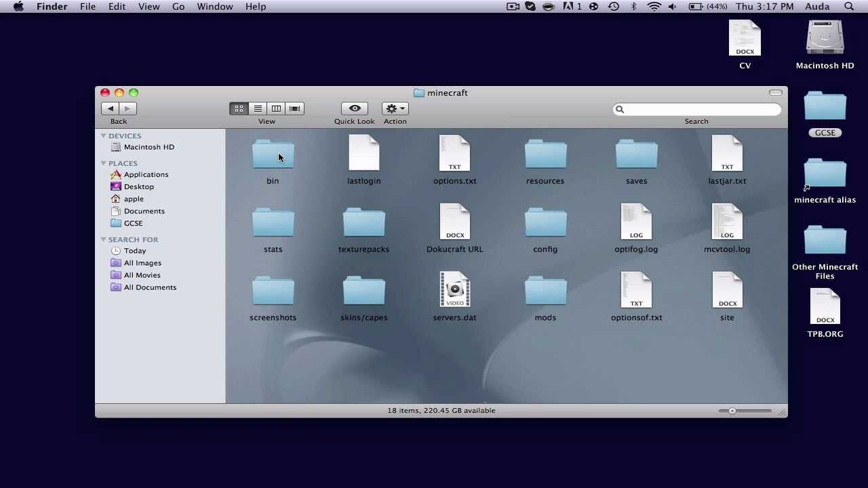The width and height of the screenshot is (868, 488).
Task: Select the Dokucraft URL document
Action: [454, 222]
